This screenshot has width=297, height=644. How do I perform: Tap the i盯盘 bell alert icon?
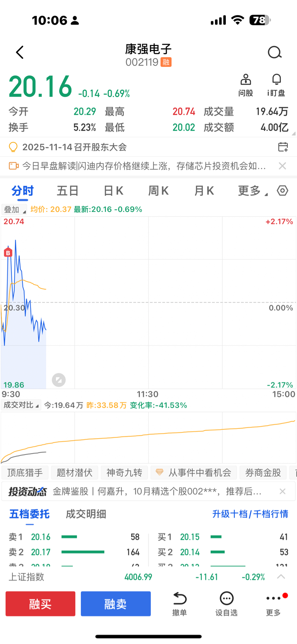pyautogui.click(x=276, y=80)
